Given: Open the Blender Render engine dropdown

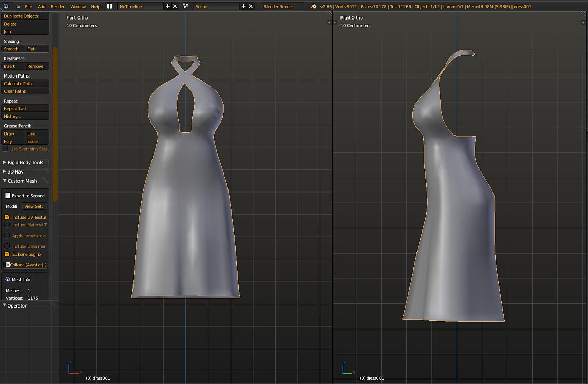Looking at the screenshot, I should [282, 6].
